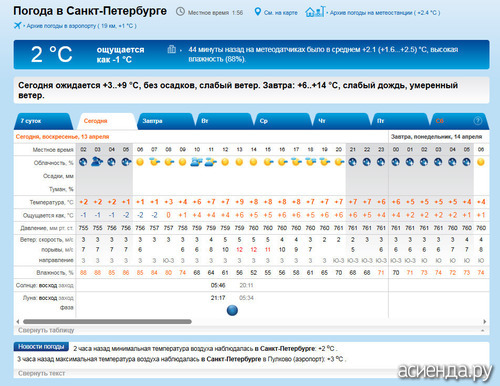The height and width of the screenshot is (386, 500).
Task: Click the sensor building icon in blue banner
Action: [x=171, y=49]
